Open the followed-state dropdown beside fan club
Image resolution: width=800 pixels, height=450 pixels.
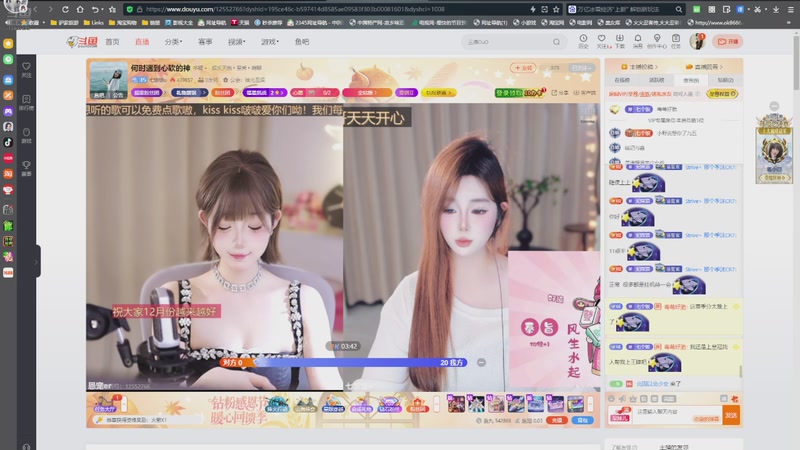[582, 68]
